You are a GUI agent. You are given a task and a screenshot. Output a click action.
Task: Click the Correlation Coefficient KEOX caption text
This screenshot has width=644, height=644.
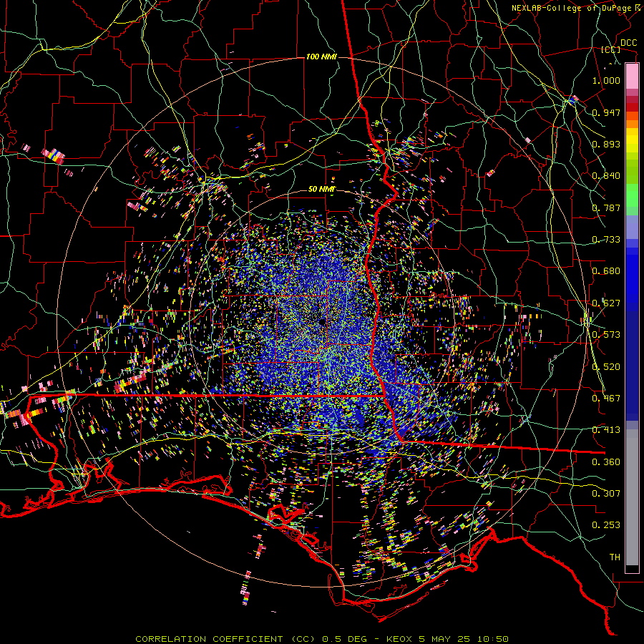[322, 639]
